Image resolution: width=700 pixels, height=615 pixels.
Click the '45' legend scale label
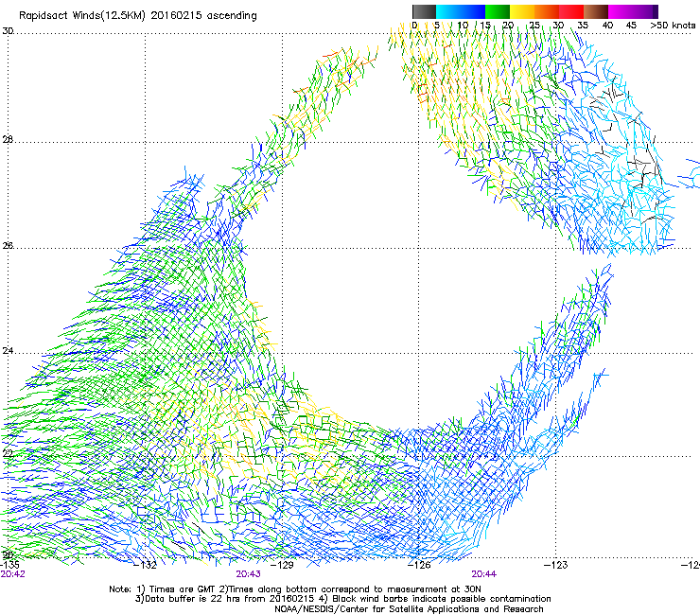coord(631,26)
